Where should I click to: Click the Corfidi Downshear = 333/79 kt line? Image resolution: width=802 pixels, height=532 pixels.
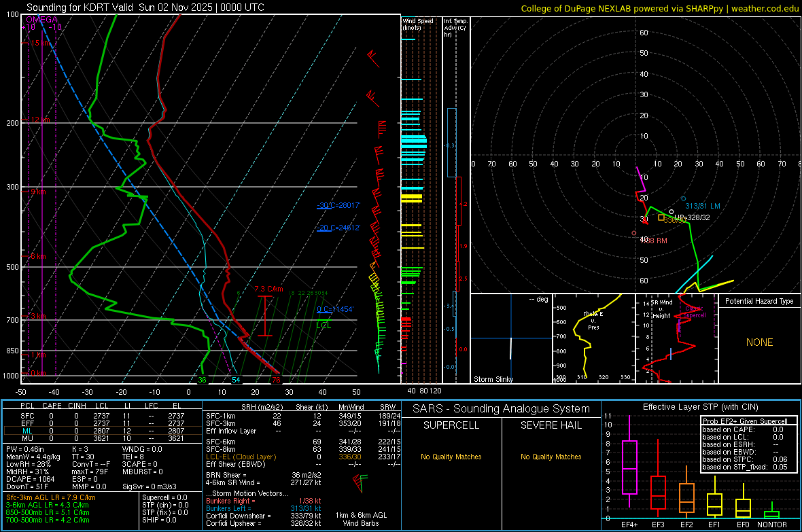pos(264,516)
